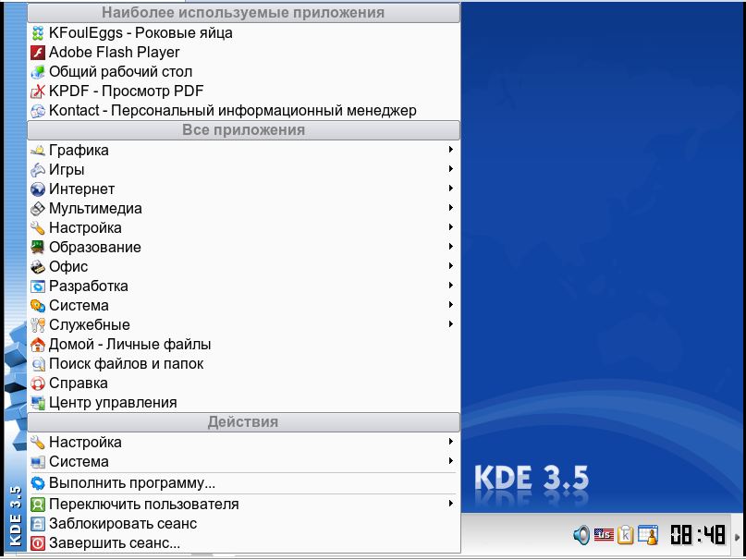746x560 pixels.
Task: Open Центр управления entry
Action: click(x=244, y=403)
